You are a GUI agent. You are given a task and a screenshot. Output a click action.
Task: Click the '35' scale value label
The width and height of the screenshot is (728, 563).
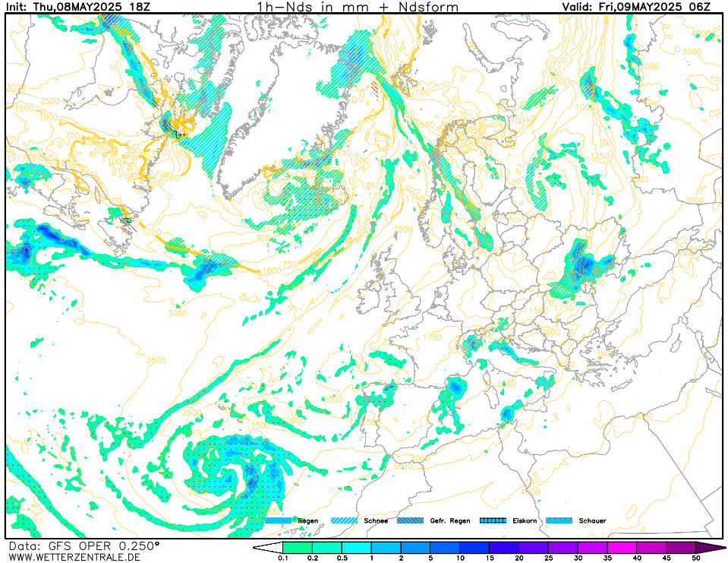[x=607, y=558]
